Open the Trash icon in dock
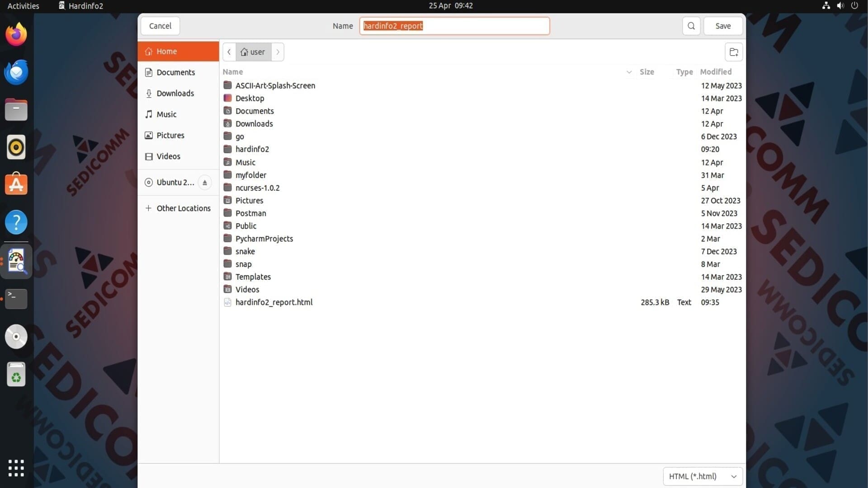868x488 pixels. (16, 375)
